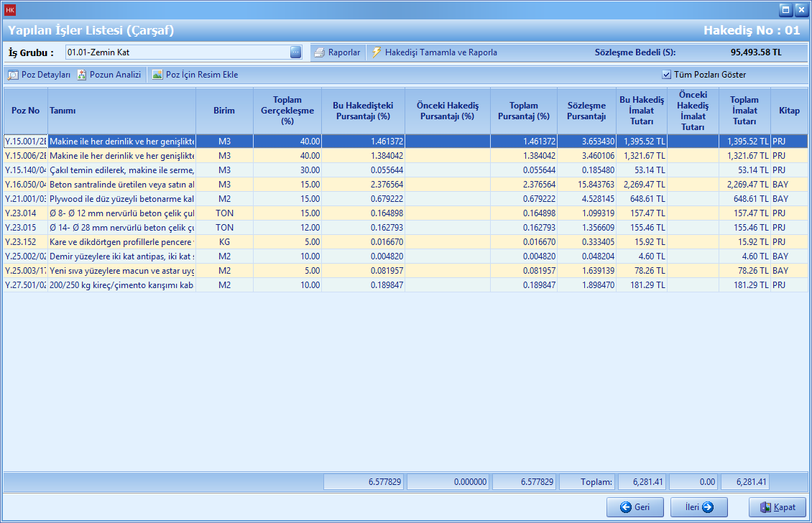Image resolution: width=812 pixels, height=523 pixels.
Task: Click the Kitap column header
Action: [789, 111]
